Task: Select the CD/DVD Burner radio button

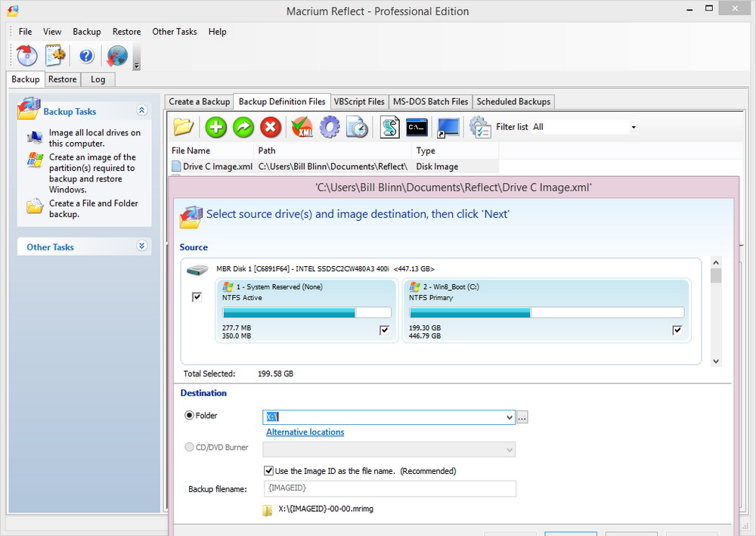Action: coord(190,447)
